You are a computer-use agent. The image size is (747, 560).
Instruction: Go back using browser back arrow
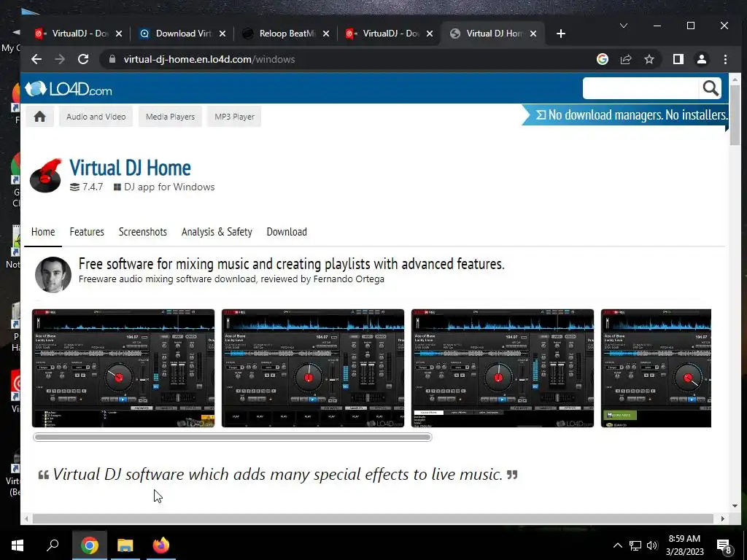[36, 59]
